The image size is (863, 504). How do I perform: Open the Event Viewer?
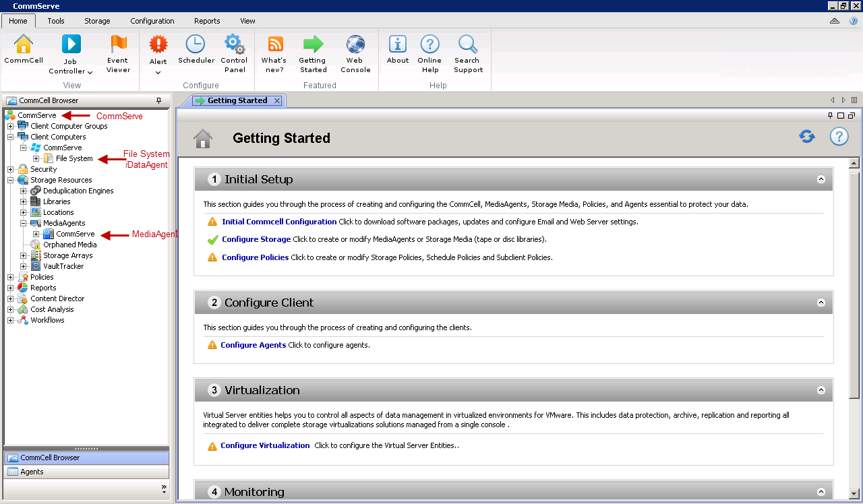[x=118, y=44]
